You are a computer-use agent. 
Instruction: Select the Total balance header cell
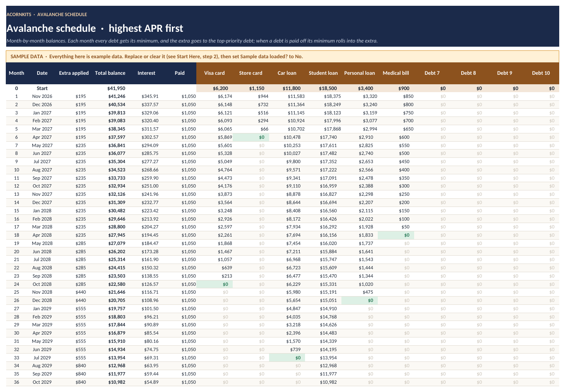110,73
